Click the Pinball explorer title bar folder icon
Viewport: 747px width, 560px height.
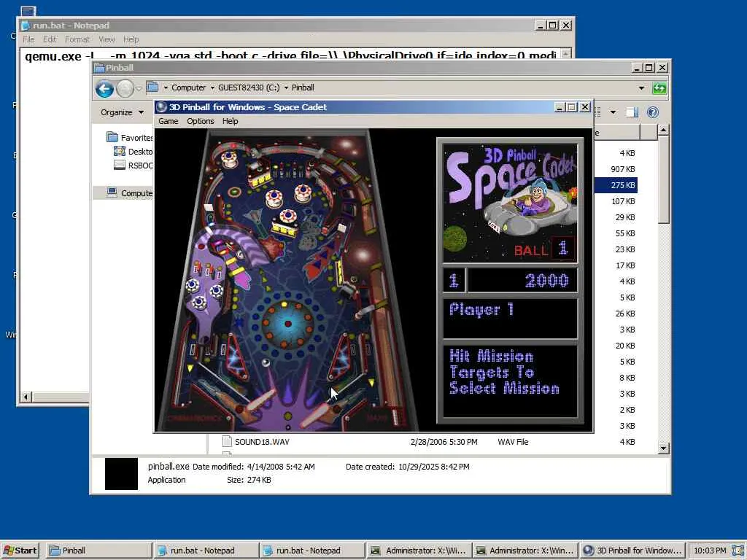99,68
